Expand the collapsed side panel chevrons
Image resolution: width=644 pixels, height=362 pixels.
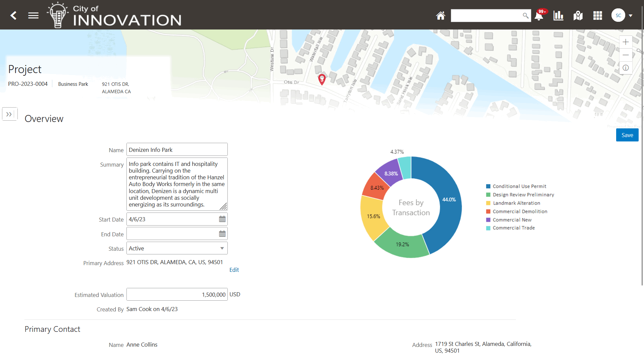coord(9,114)
